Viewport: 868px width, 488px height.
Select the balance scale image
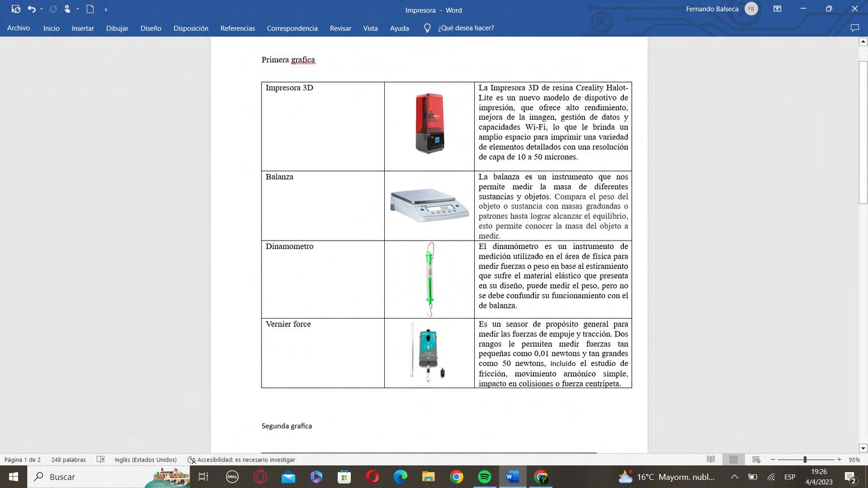coord(429,205)
